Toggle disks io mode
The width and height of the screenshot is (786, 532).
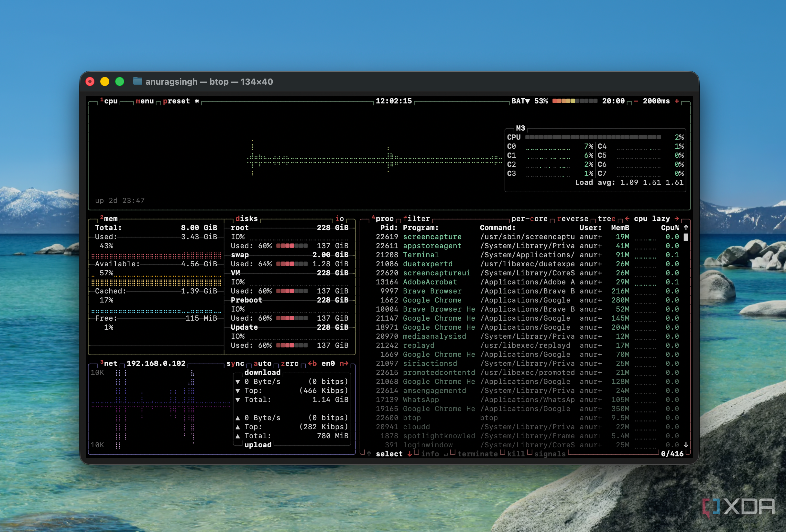tap(340, 219)
